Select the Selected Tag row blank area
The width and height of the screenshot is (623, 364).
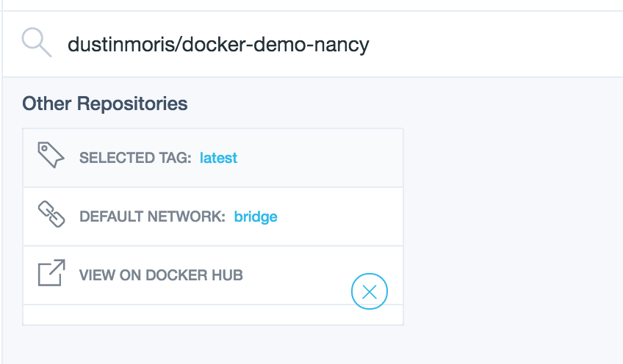pyautogui.click(x=318, y=158)
